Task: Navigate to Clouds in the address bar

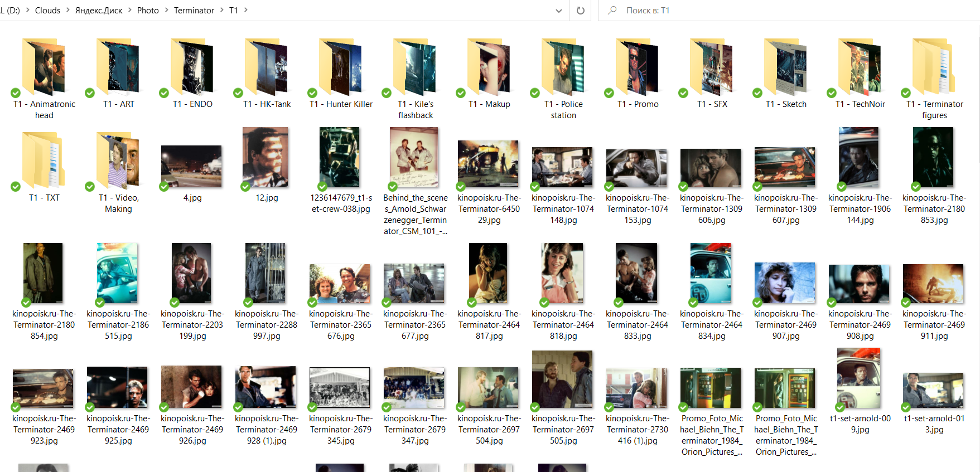Action: coord(47,10)
